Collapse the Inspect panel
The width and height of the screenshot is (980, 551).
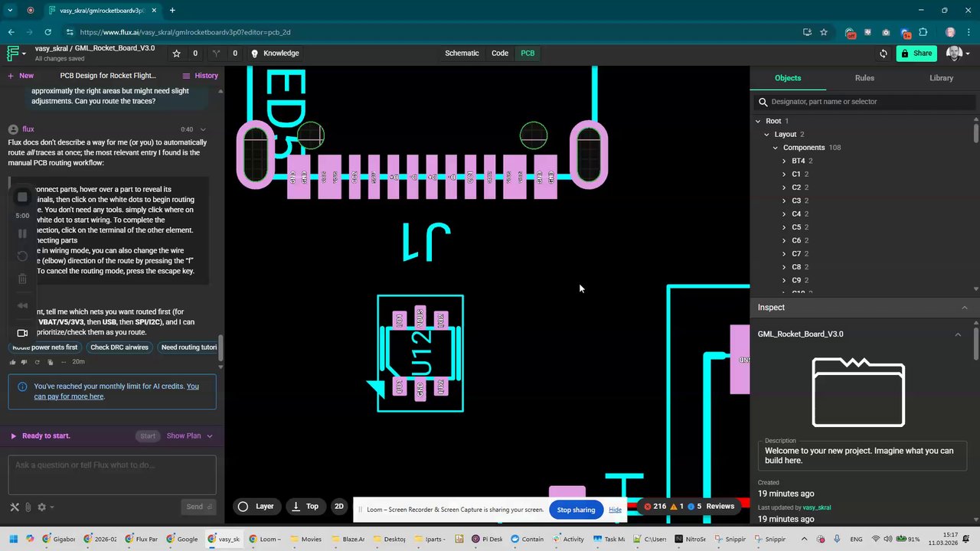[x=965, y=308]
